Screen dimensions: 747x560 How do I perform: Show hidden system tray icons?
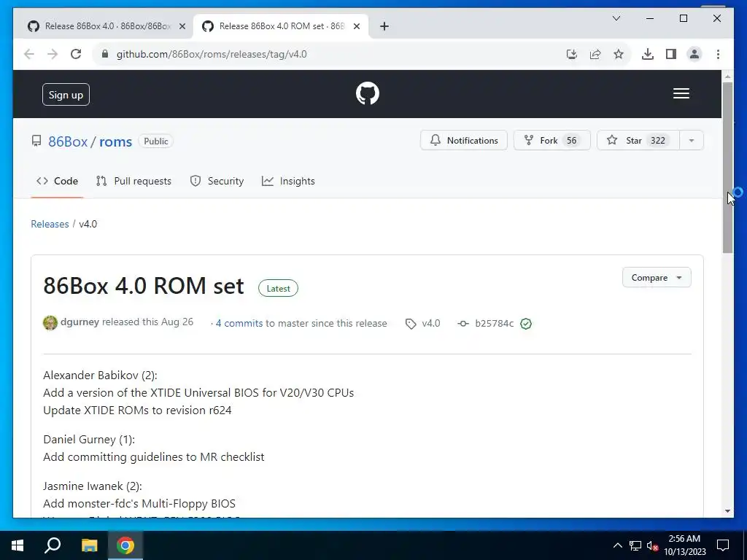(617, 545)
